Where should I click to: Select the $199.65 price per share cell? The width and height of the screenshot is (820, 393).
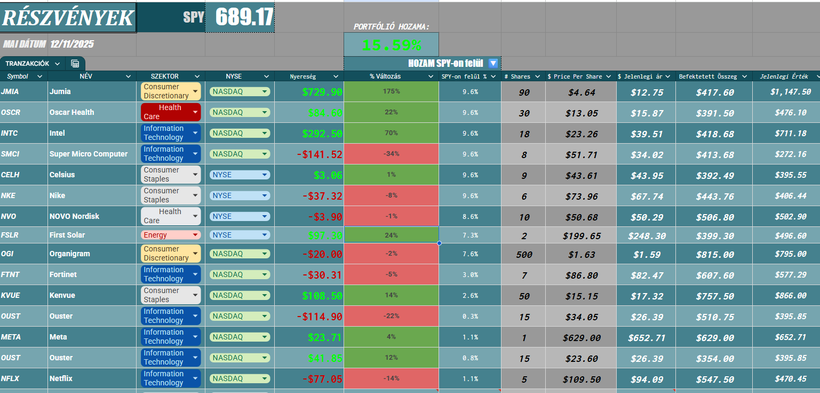click(581, 235)
